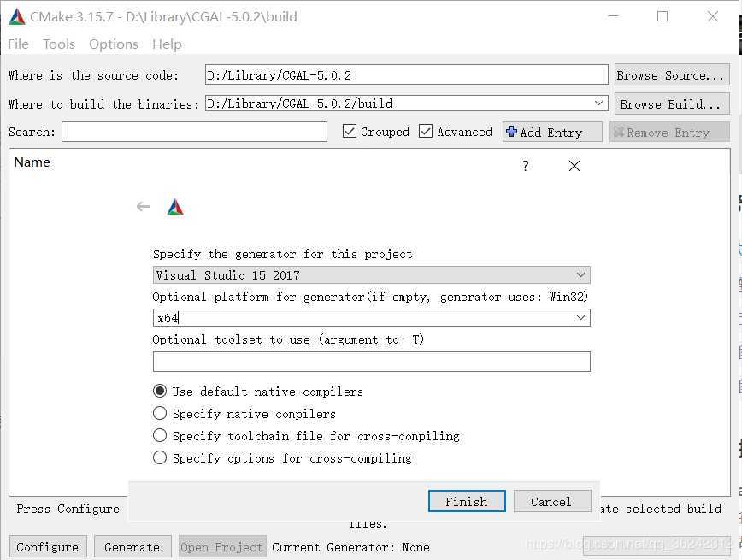Toggle the Advanced checkbox

click(x=426, y=131)
